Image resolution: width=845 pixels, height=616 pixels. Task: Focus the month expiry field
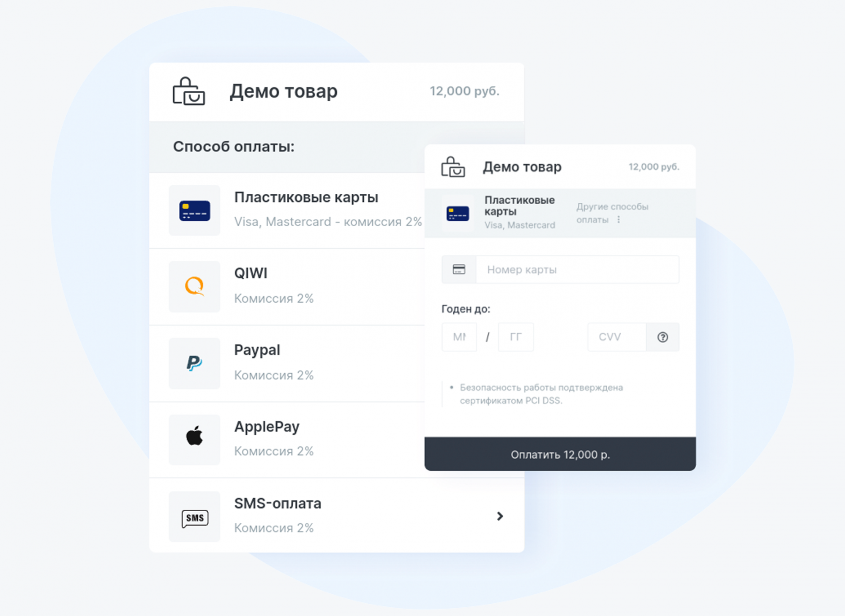click(459, 337)
